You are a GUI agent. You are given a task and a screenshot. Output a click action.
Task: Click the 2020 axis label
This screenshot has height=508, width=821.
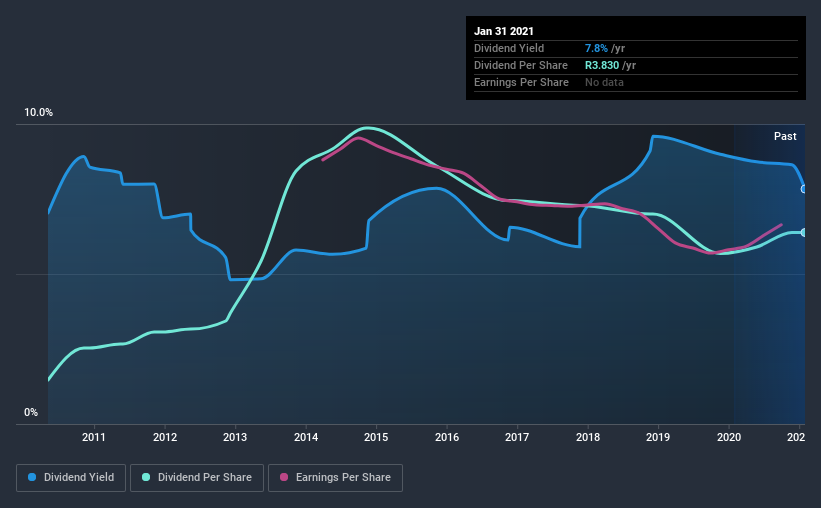729,437
